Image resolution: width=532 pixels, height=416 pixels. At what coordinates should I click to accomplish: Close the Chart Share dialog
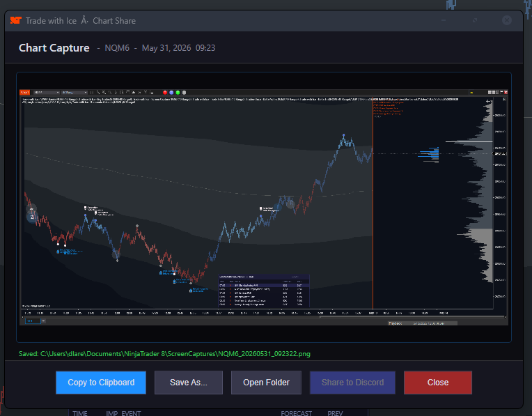coord(438,383)
